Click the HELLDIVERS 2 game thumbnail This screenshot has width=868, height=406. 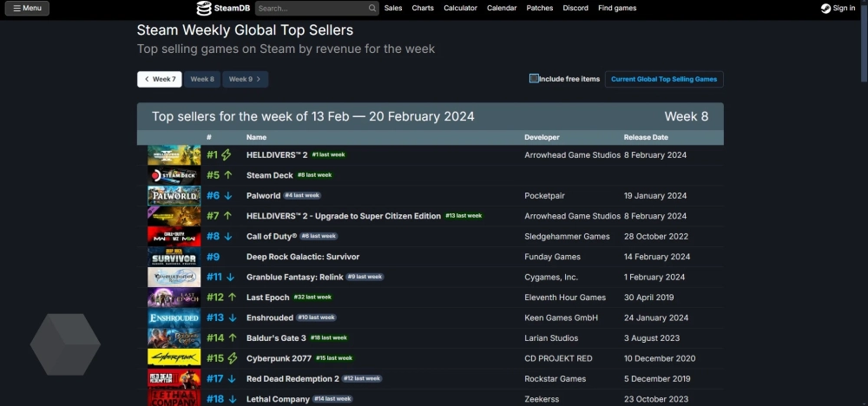(174, 155)
